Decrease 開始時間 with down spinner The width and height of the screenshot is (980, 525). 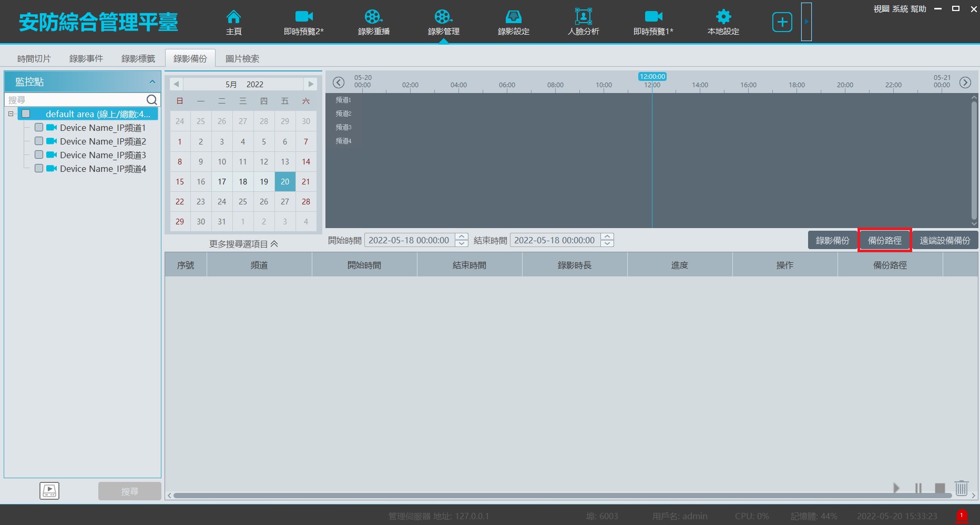point(462,244)
